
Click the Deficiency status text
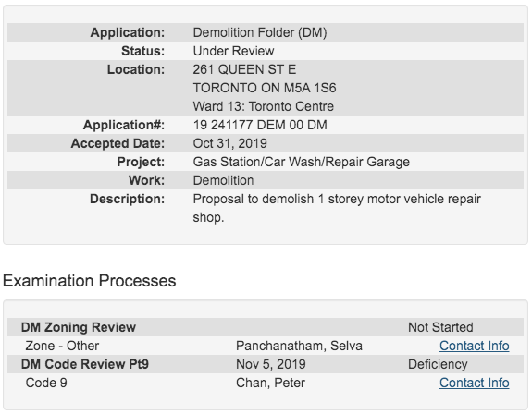(438, 364)
